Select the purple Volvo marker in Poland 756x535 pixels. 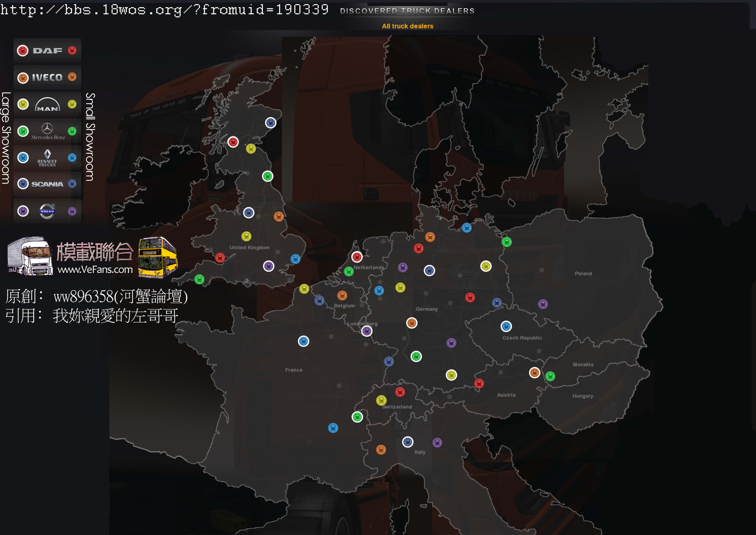click(x=543, y=304)
